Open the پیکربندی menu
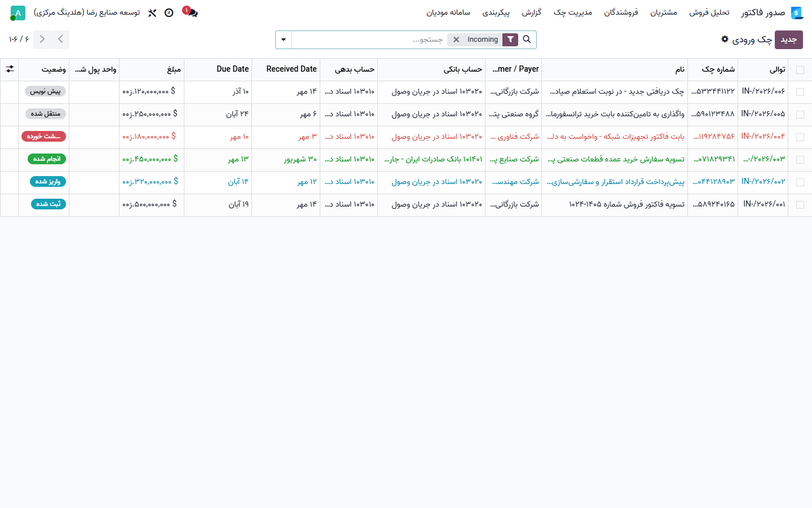812x508 pixels. pos(496,12)
